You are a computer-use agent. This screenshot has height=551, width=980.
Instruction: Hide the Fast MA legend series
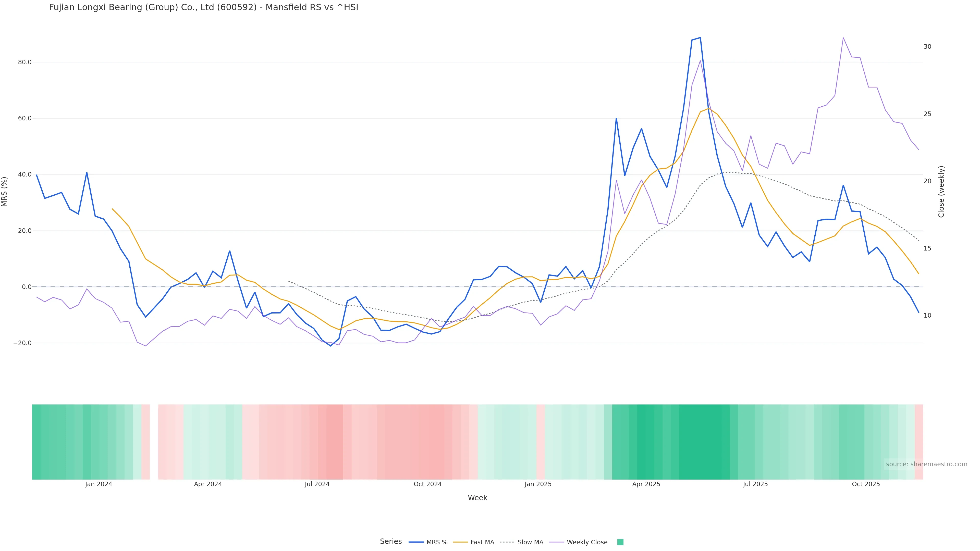click(482, 542)
